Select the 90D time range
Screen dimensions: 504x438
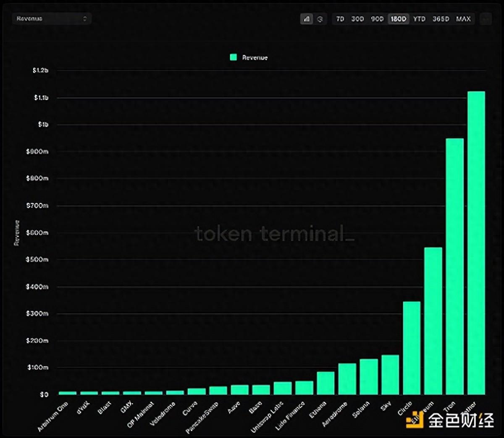click(377, 19)
